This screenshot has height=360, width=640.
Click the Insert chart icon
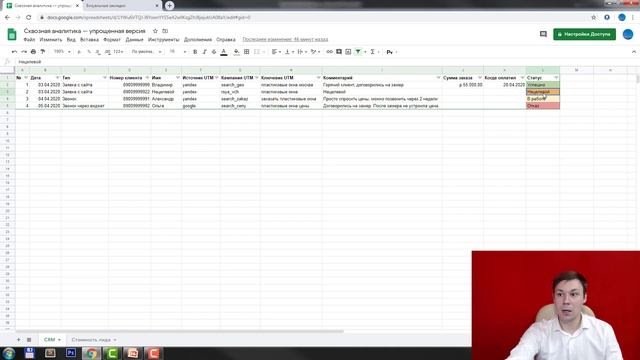tap(348, 52)
